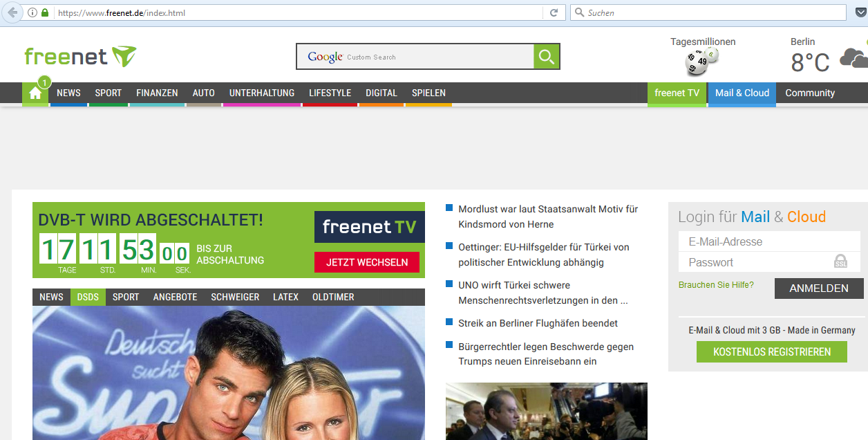Open the Oettinger EU-Hilfsgelder headline
Screen dimensions: 868x440
[544, 255]
